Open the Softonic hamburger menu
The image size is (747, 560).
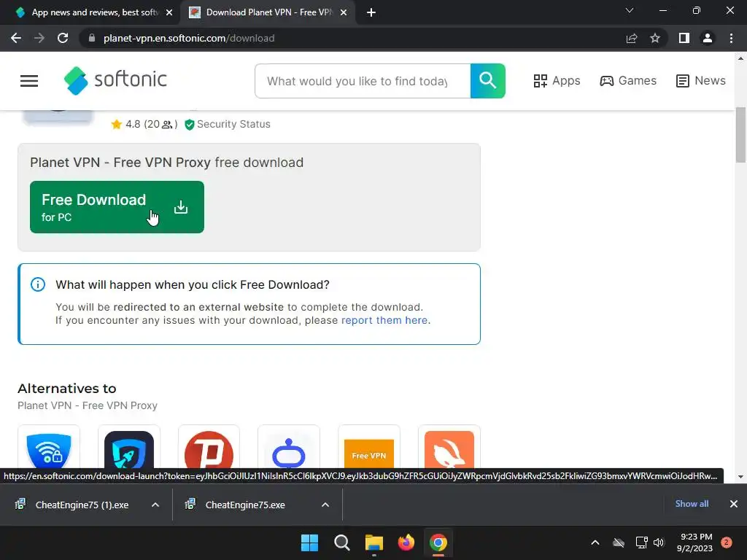tap(29, 81)
